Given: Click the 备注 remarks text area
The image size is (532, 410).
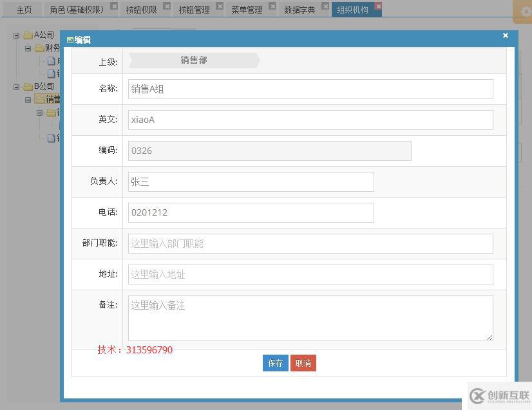Looking at the screenshot, I should (309, 317).
